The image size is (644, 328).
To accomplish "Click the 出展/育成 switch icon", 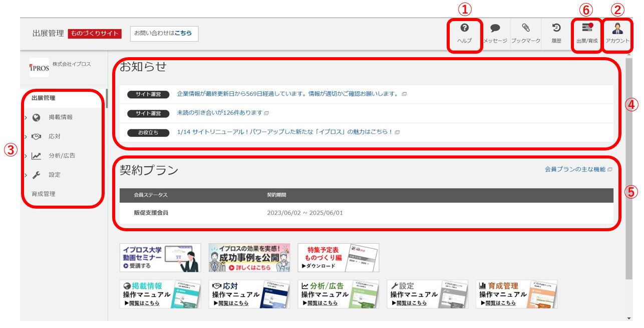I will 587,28.
